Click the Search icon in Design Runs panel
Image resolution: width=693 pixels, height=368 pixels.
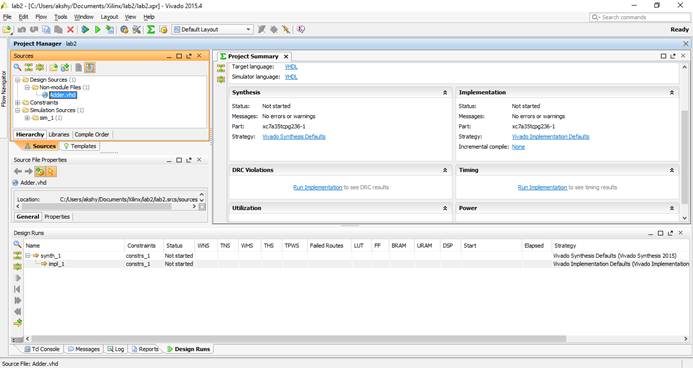pyautogui.click(x=17, y=244)
